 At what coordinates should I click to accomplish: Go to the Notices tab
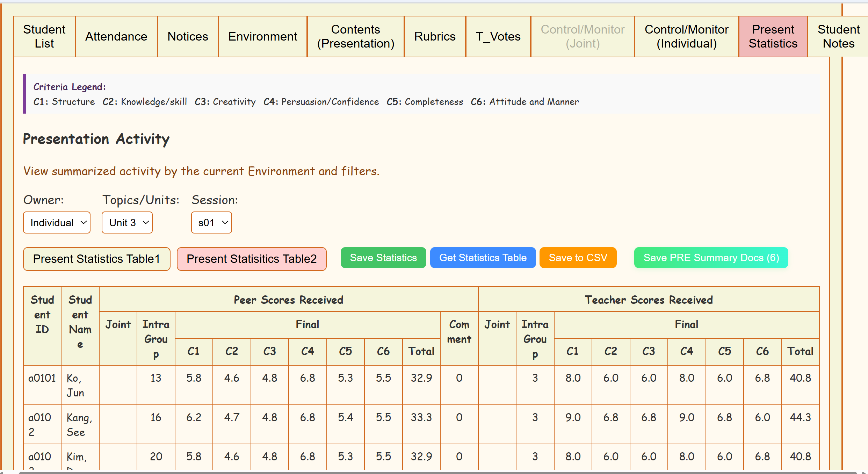[188, 36]
